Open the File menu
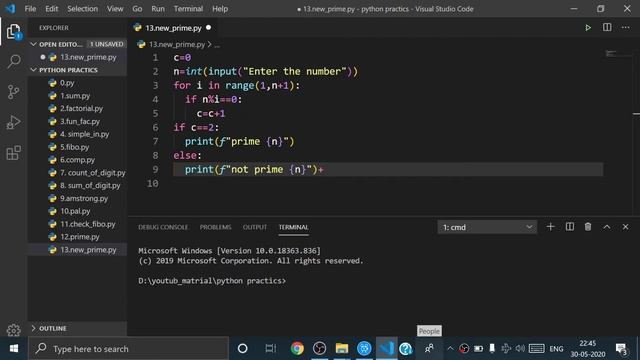 [x=30, y=9]
